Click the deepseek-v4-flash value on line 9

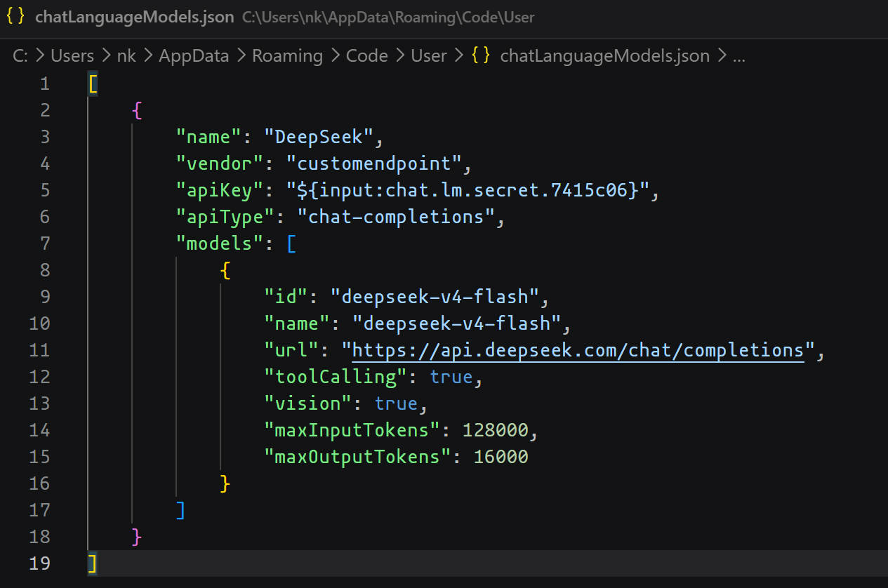(435, 297)
